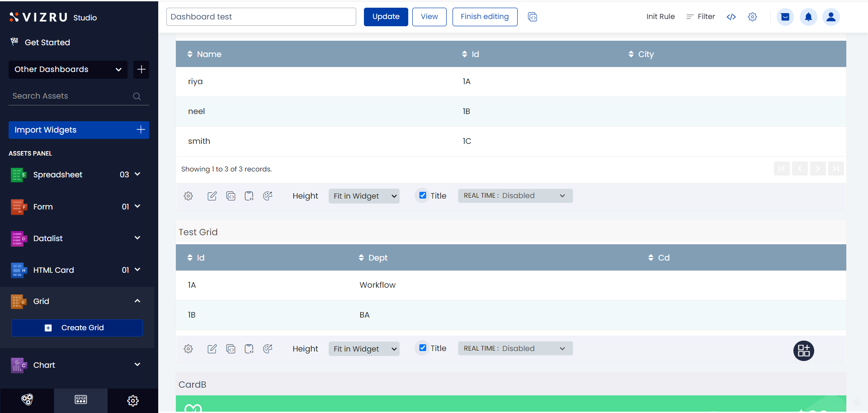The height and width of the screenshot is (413, 868).
Task: Open the user profile avatar
Action: pos(830,17)
